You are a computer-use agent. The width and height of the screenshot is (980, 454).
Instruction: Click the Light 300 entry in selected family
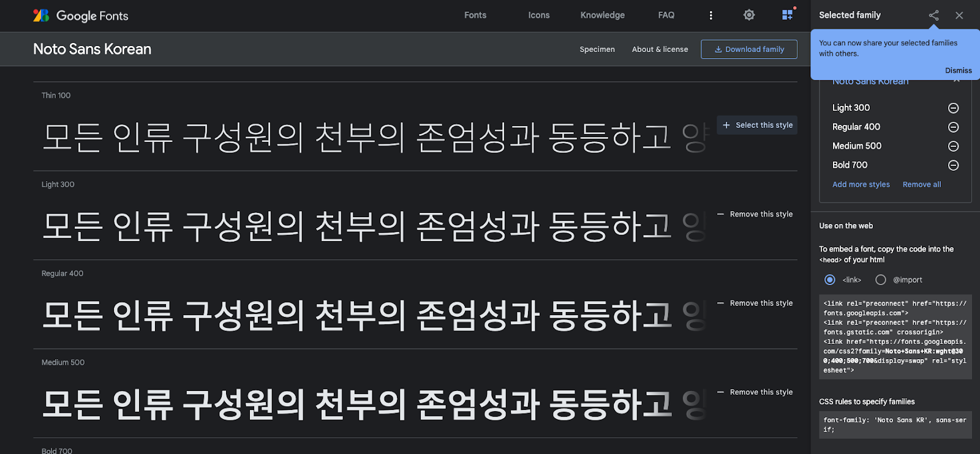point(851,108)
